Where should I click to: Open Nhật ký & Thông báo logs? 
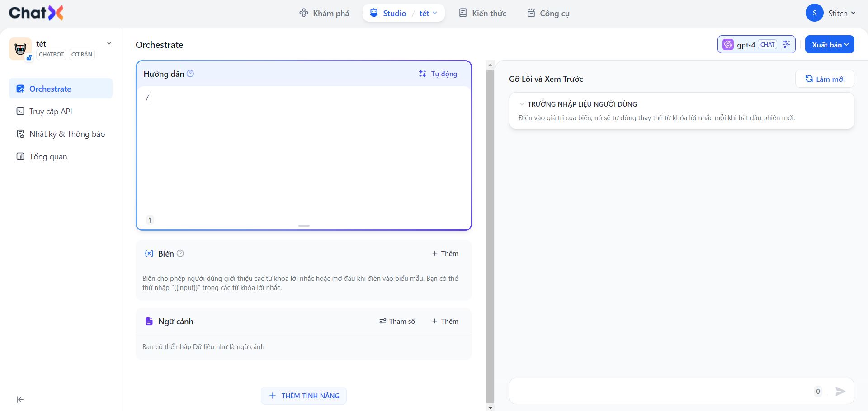[x=61, y=134]
